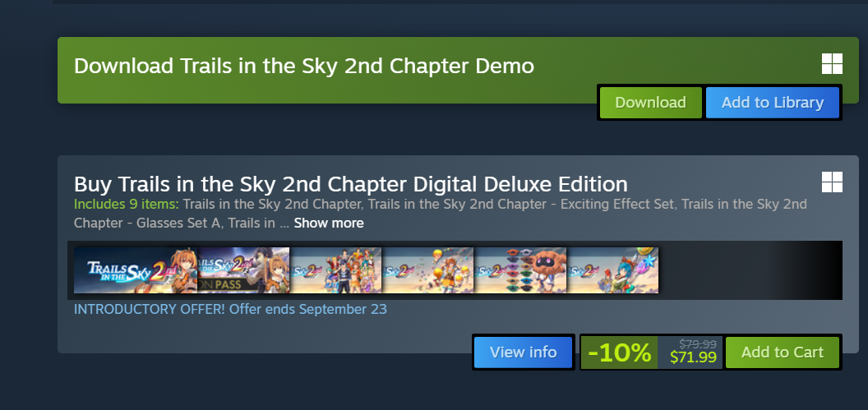Click the Windows platform icon in the Deluxe Edition box
The image size is (868, 410).
[x=832, y=182]
